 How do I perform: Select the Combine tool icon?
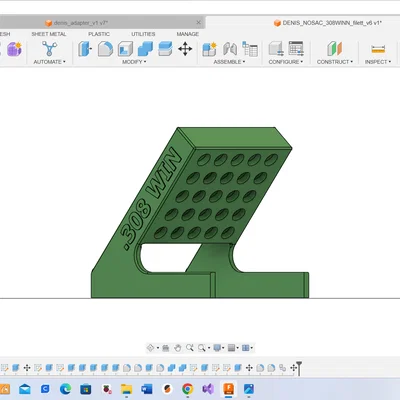[x=145, y=49]
